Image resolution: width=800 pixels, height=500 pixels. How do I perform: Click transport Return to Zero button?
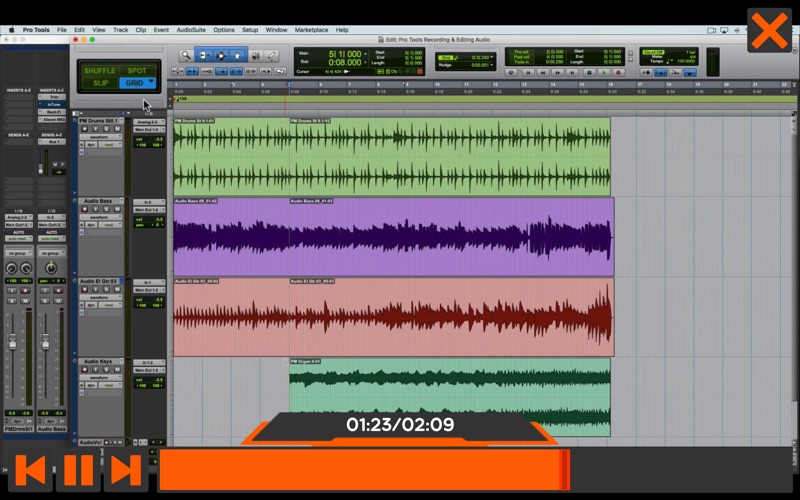tap(528, 73)
